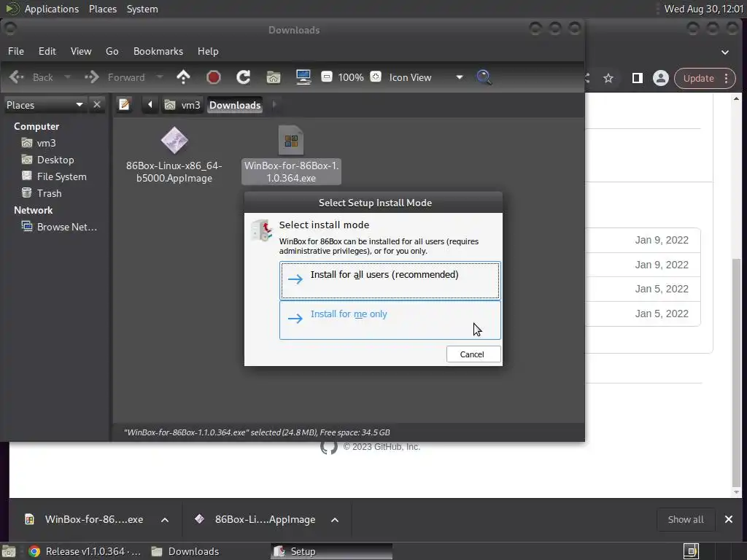Search files with the magnifier icon

pyautogui.click(x=484, y=77)
